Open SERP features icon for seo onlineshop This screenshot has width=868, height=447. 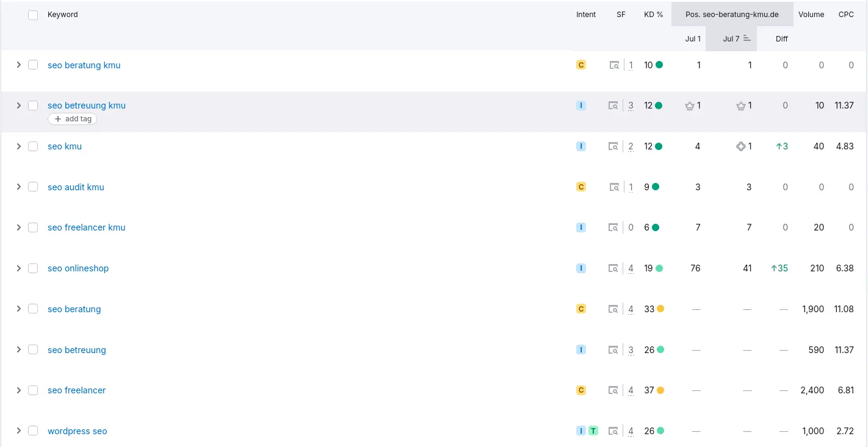click(x=613, y=268)
